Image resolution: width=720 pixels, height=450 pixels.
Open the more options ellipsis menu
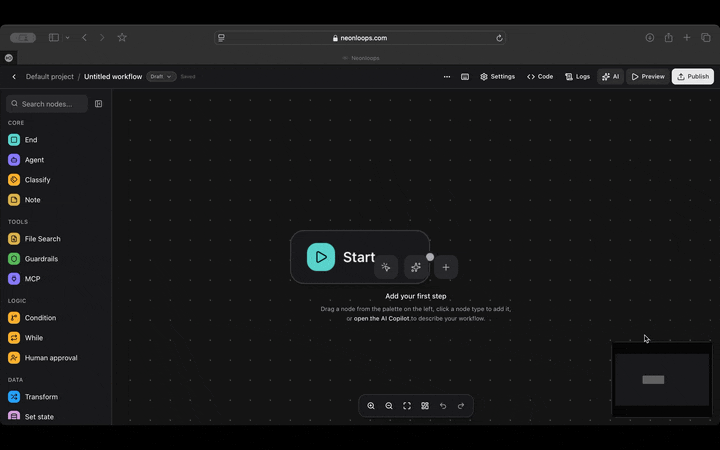(447, 77)
